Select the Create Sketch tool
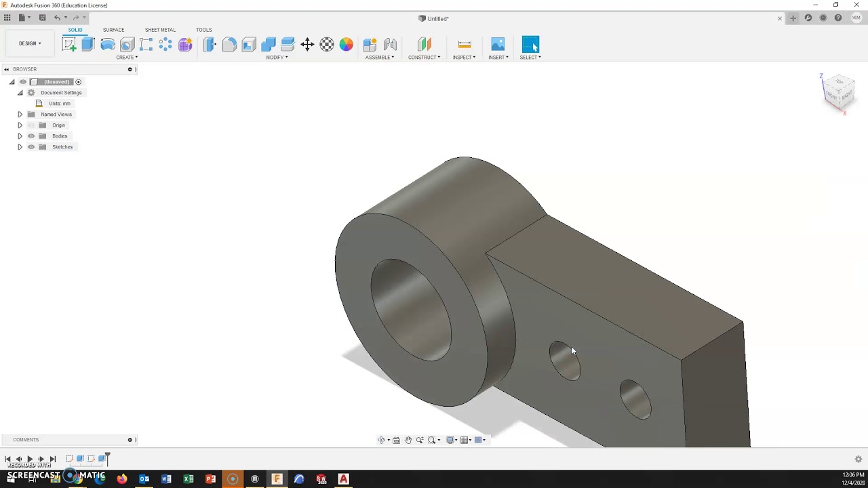 point(68,45)
